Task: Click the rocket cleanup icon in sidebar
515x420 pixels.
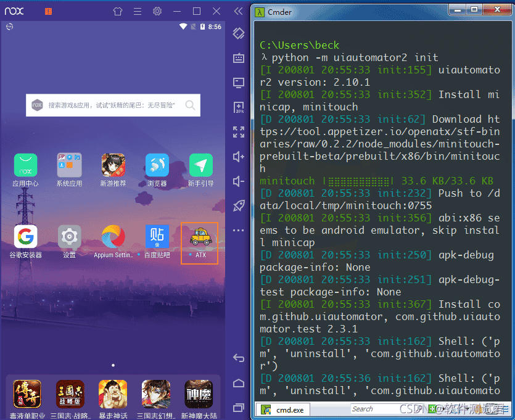Action: tap(239, 206)
